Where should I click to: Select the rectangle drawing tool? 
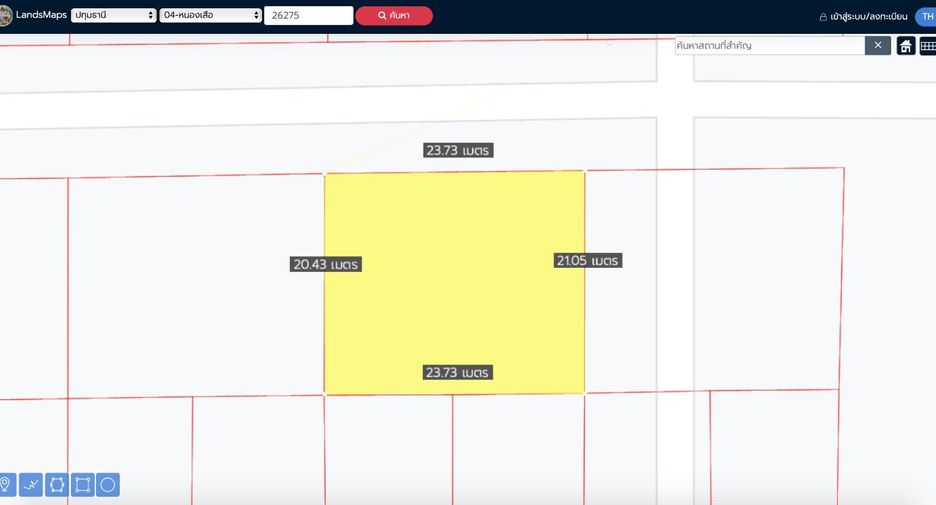(x=82, y=485)
